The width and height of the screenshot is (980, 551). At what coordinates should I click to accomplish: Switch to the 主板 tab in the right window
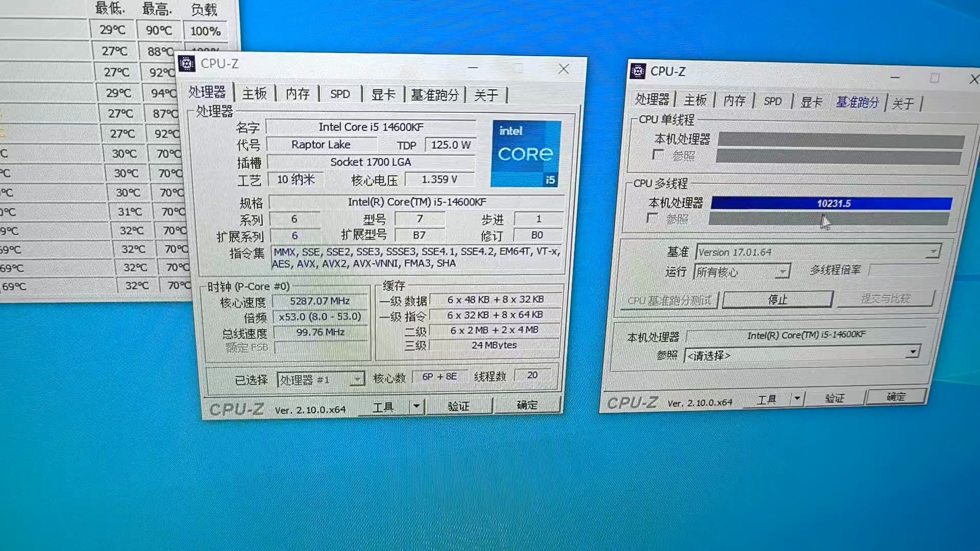click(x=696, y=101)
